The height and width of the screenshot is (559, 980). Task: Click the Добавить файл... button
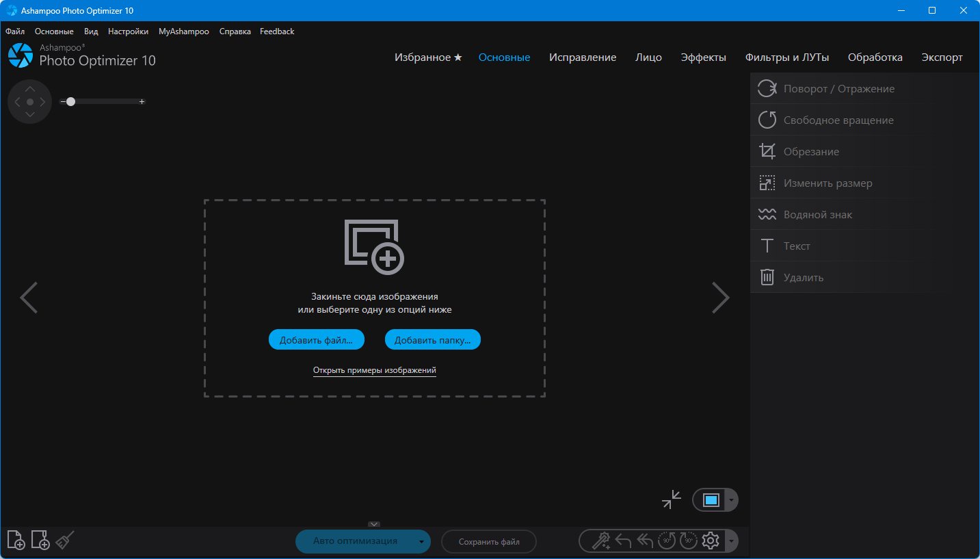(316, 340)
